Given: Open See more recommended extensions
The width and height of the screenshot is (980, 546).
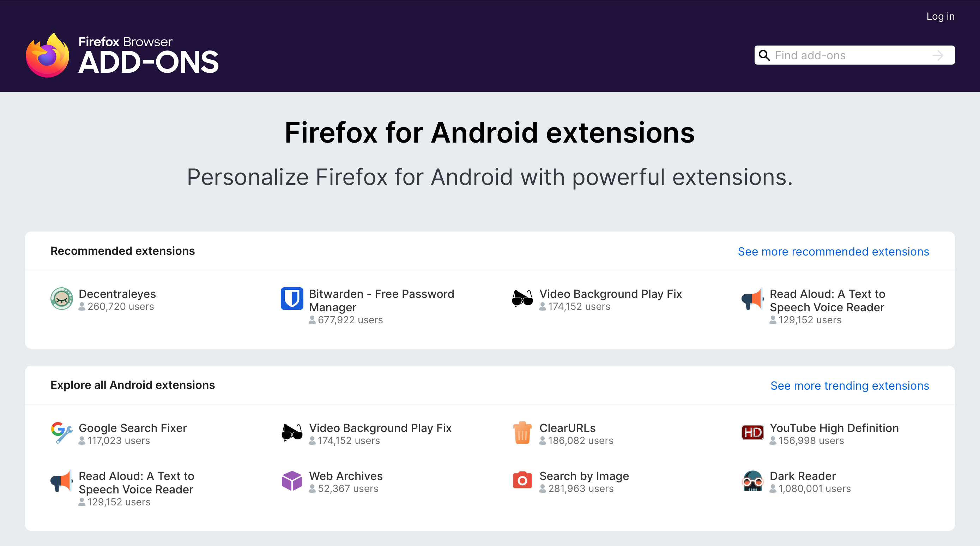Looking at the screenshot, I should click(833, 252).
